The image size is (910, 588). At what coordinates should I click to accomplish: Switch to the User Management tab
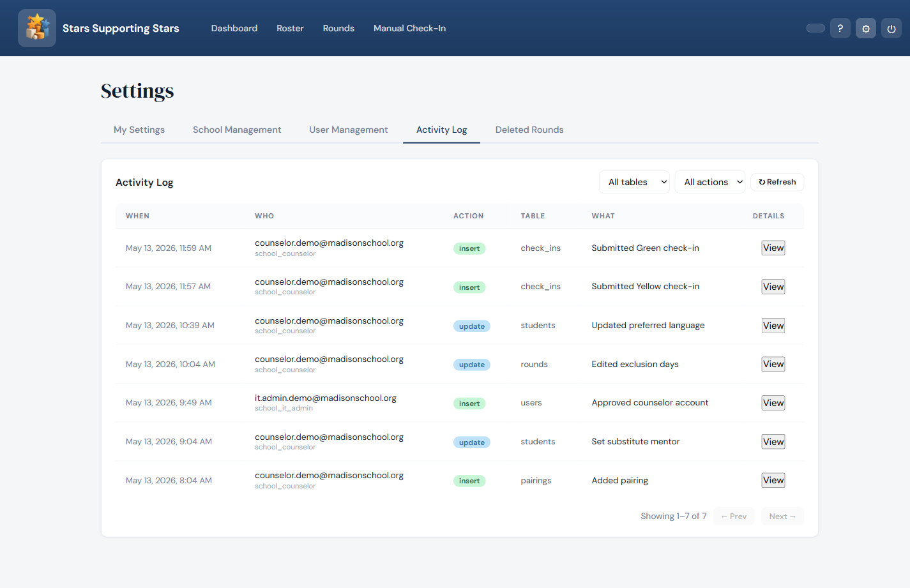pos(349,130)
